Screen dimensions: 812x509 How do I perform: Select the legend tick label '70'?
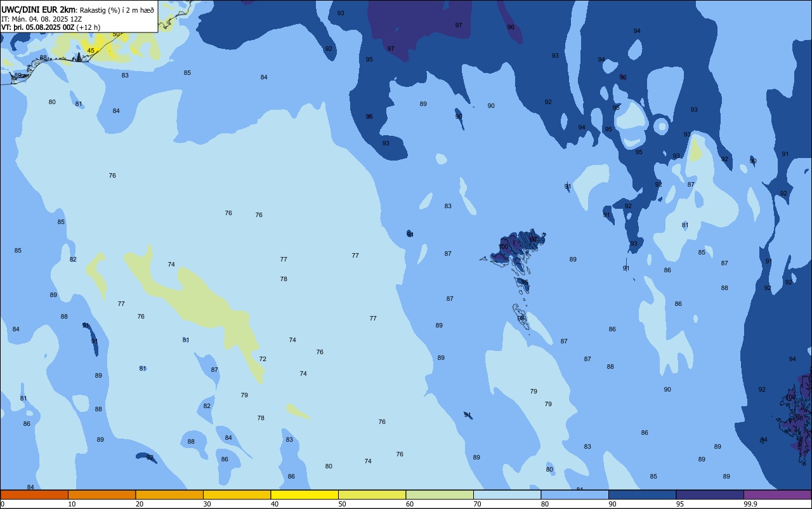click(477, 504)
